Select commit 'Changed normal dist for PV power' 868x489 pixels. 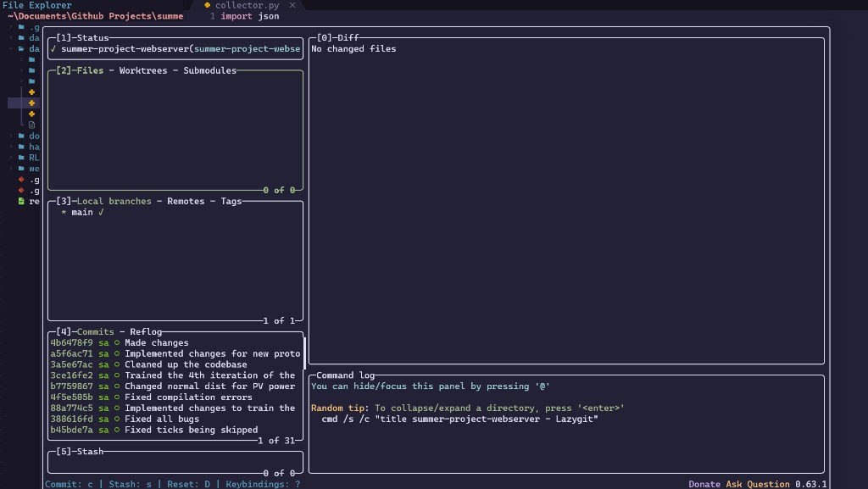click(x=175, y=386)
